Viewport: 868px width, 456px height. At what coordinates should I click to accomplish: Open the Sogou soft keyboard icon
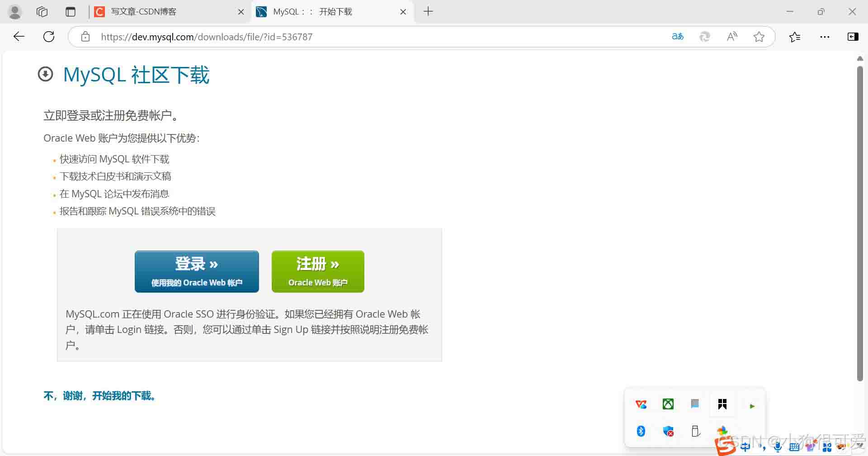tap(794, 447)
